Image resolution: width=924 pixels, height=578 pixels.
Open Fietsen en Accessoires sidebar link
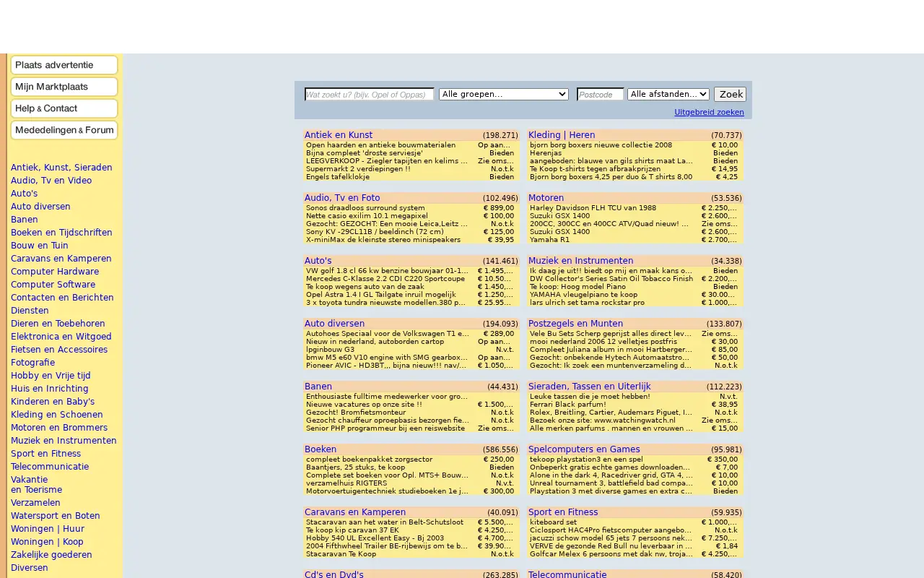59,350
